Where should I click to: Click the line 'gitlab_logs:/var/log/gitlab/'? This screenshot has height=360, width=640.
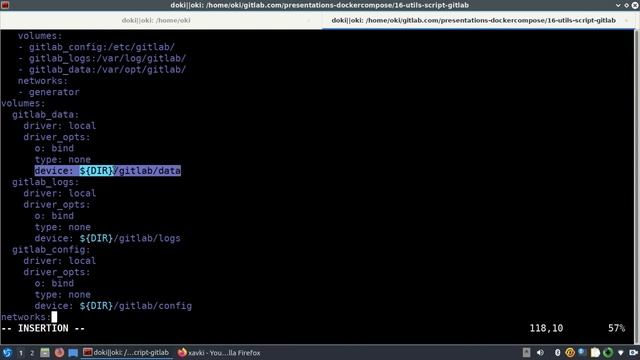point(107,58)
